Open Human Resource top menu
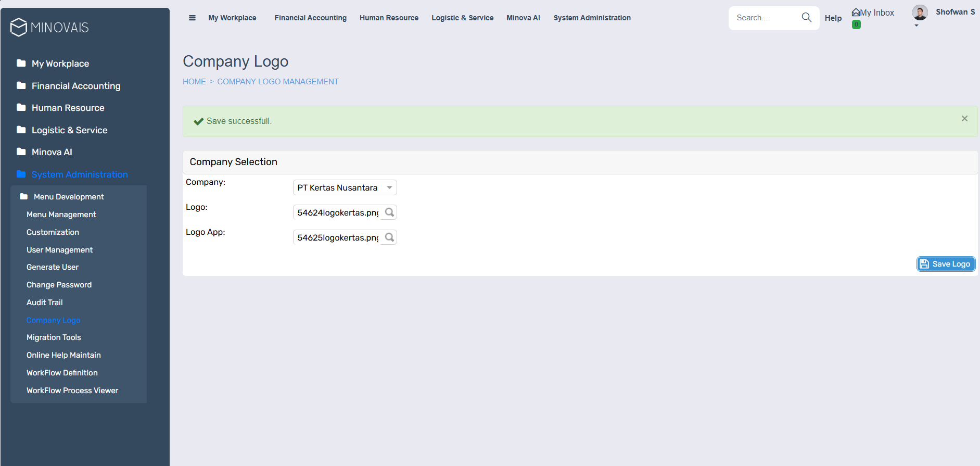The image size is (980, 466). click(389, 18)
